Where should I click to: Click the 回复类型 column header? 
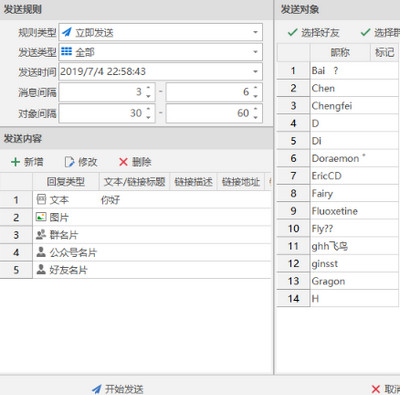pos(66,182)
